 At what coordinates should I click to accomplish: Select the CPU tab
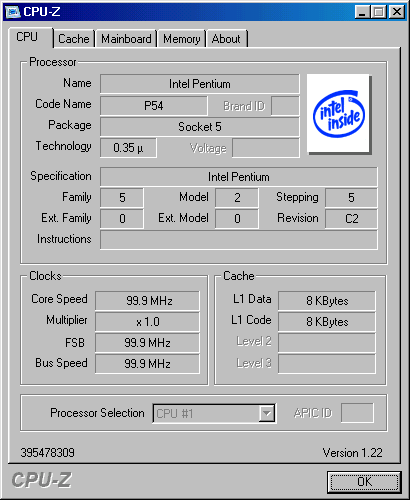[x=27, y=37]
